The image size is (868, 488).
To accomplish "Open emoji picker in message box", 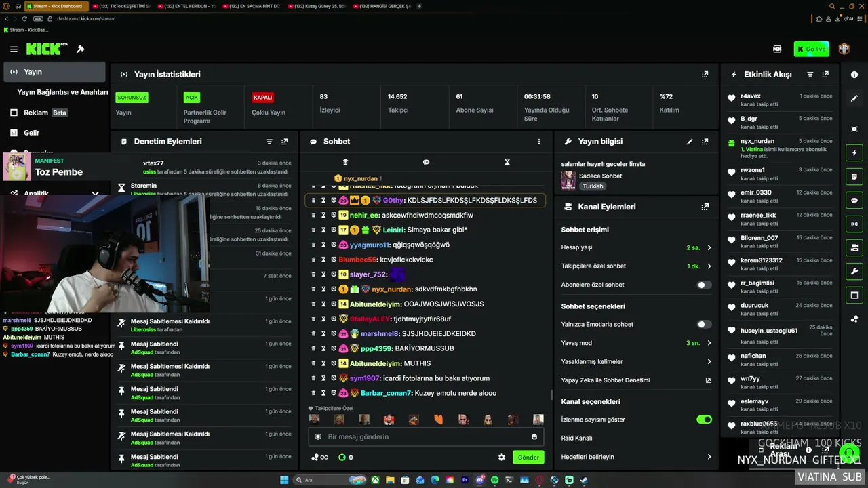I will click(534, 436).
